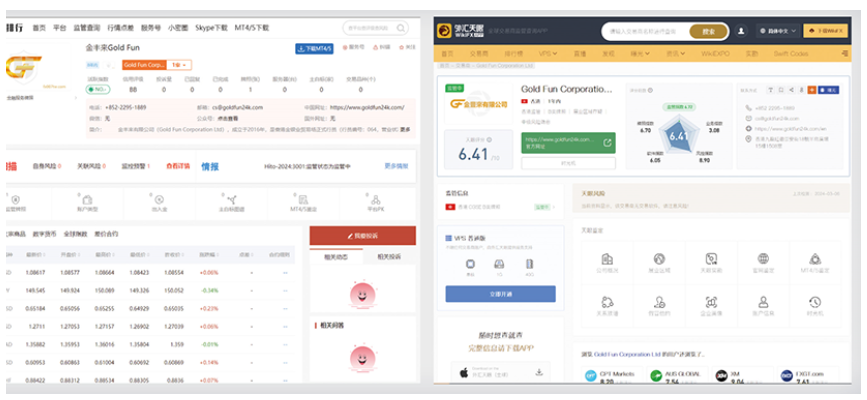Open website identification globe icon
Viewport: 867px width, 400px height.
point(763,258)
